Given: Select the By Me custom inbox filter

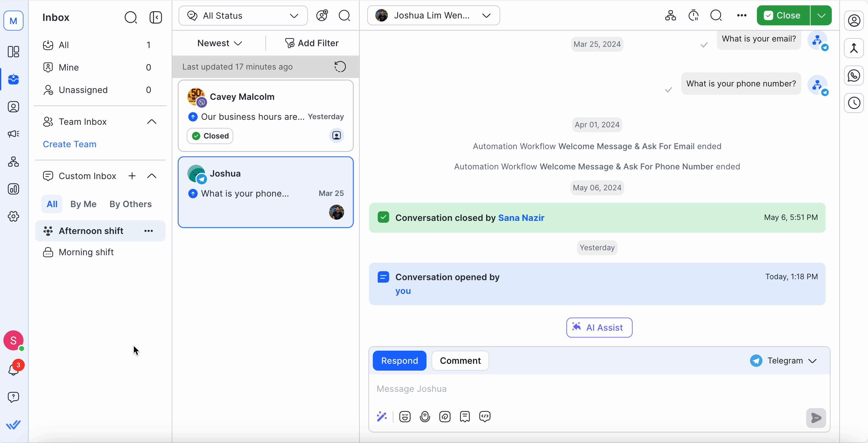Looking at the screenshot, I should click(x=83, y=204).
